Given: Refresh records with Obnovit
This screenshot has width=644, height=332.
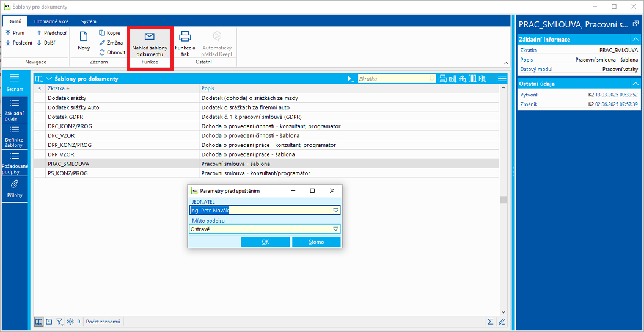Looking at the screenshot, I should pos(112,52).
